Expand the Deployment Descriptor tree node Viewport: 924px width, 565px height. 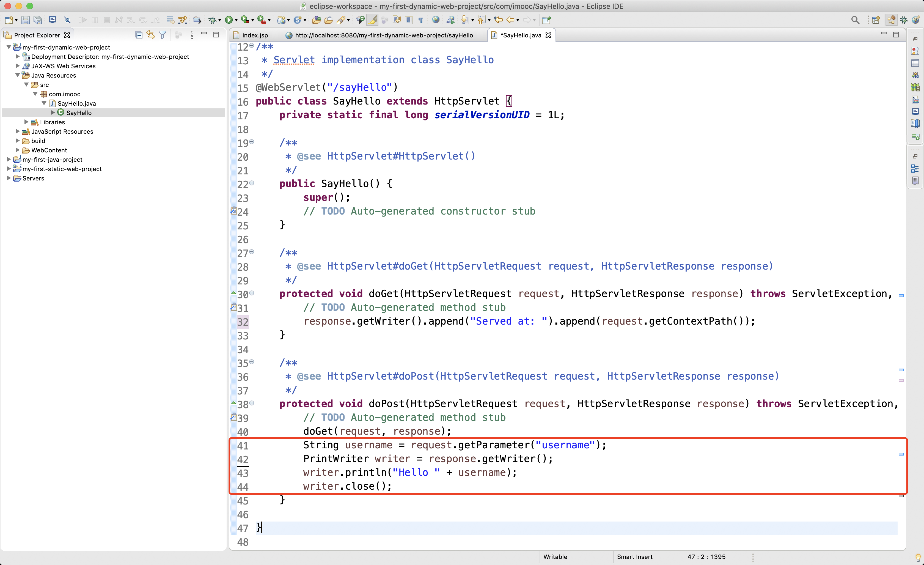point(17,56)
